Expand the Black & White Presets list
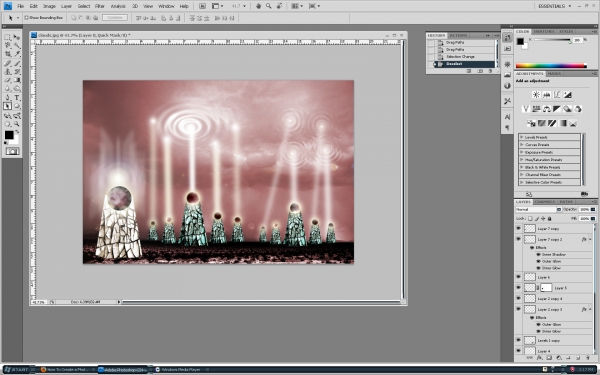 pyautogui.click(x=522, y=167)
